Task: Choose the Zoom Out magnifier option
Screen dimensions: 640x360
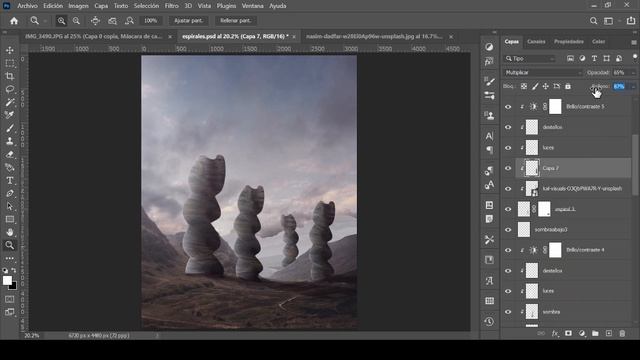Action: click(76, 21)
